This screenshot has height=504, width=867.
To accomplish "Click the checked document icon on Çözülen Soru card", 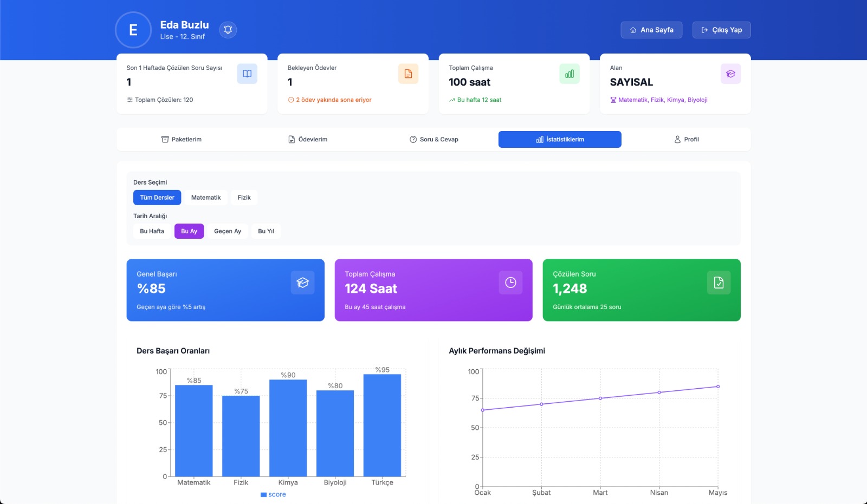I will tap(719, 283).
